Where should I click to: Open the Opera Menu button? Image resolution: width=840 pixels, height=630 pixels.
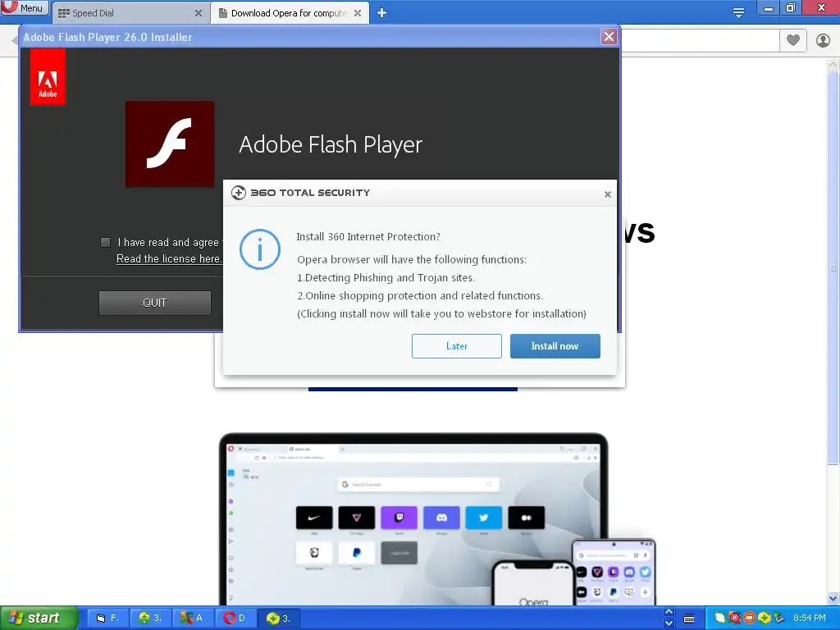pyautogui.click(x=25, y=8)
